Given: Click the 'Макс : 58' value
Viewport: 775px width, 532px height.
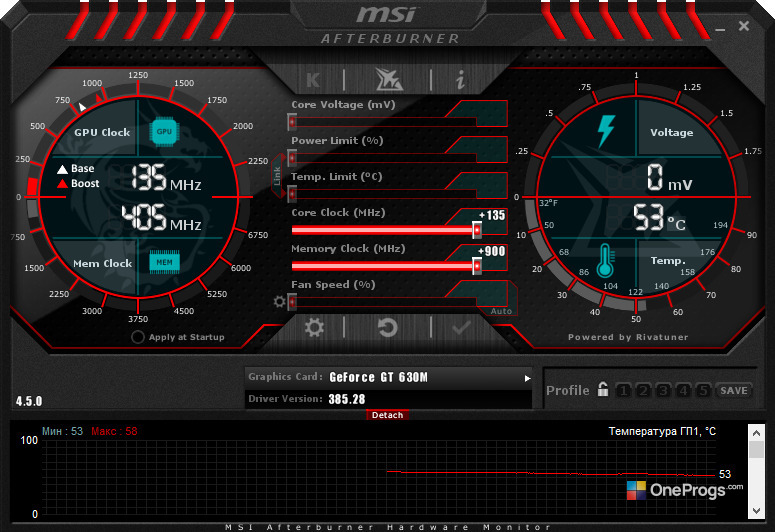Looking at the screenshot, I should coord(114,431).
